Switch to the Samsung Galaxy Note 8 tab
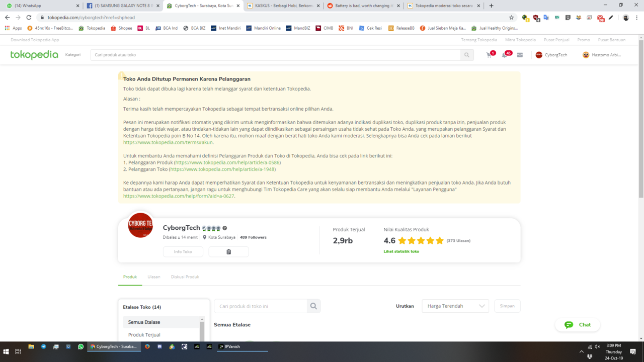Image resolution: width=644 pixels, height=362 pixels. [x=122, y=6]
